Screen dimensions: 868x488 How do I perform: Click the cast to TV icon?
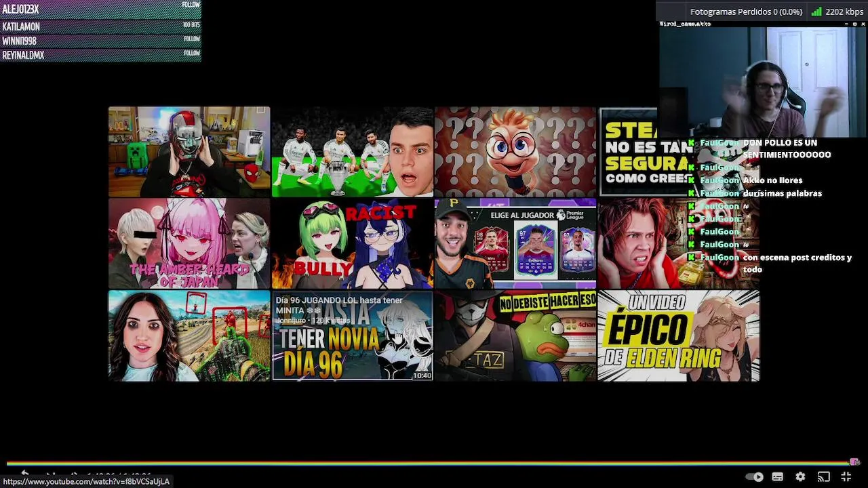click(823, 477)
